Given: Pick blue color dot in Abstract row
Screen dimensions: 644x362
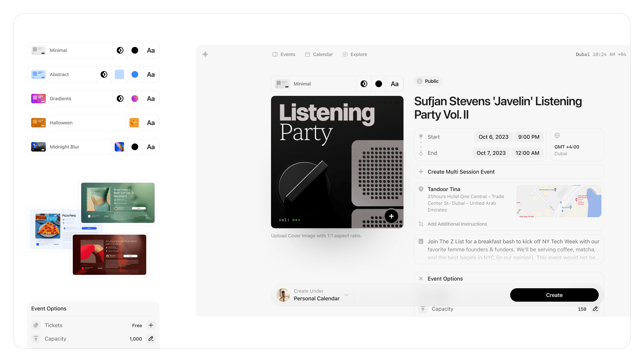Looking at the screenshot, I should pos(135,74).
